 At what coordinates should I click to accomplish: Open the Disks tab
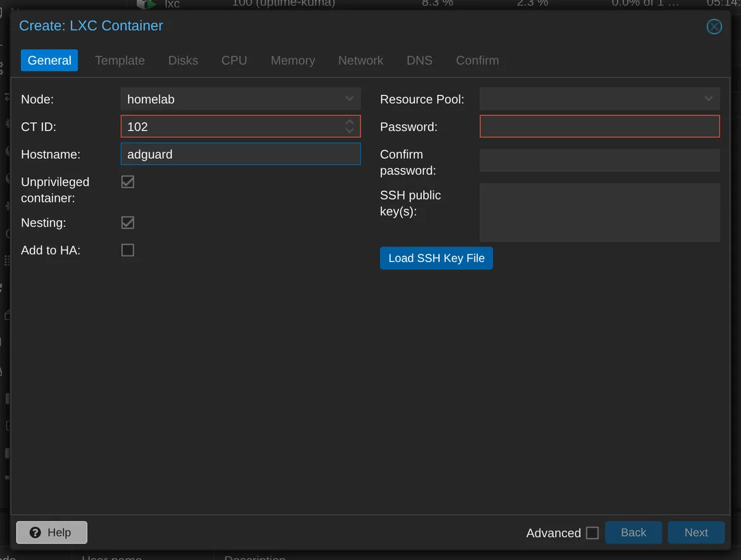pyautogui.click(x=183, y=61)
